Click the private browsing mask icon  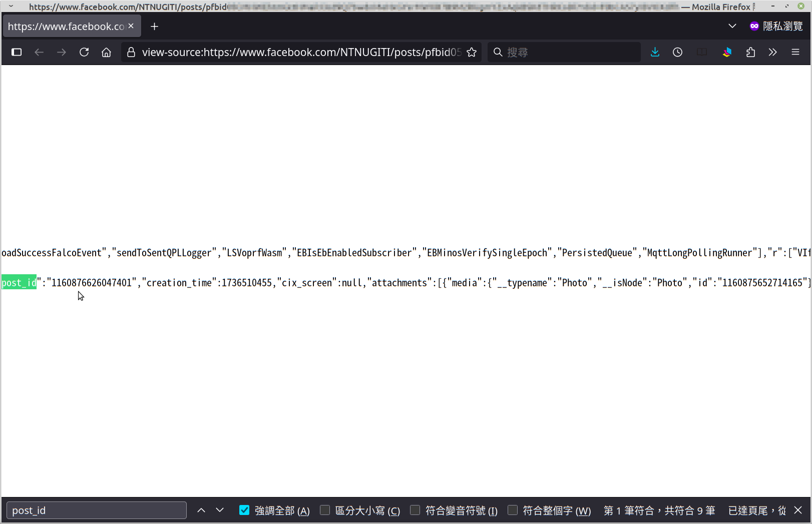pyautogui.click(x=754, y=26)
